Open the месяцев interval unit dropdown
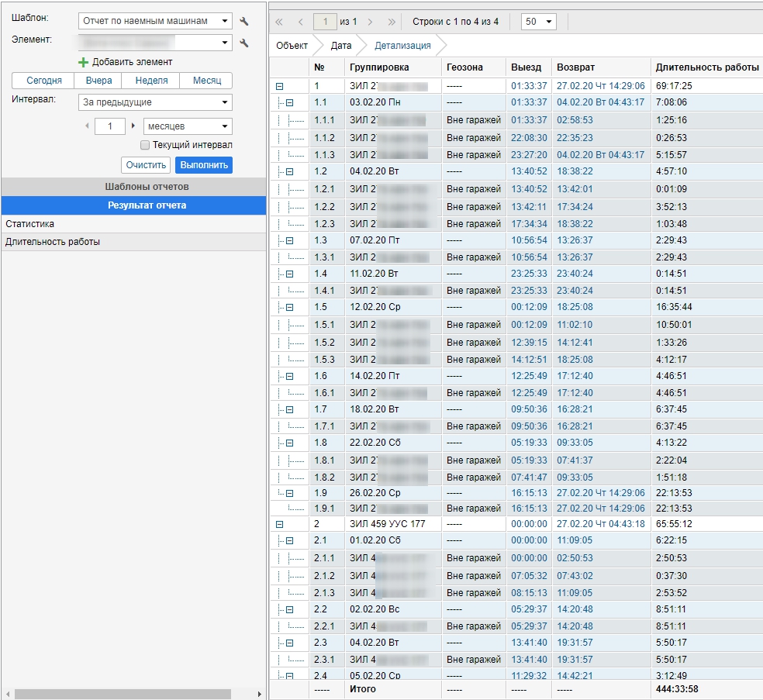Screen dimensions: 763x700 [x=188, y=126]
